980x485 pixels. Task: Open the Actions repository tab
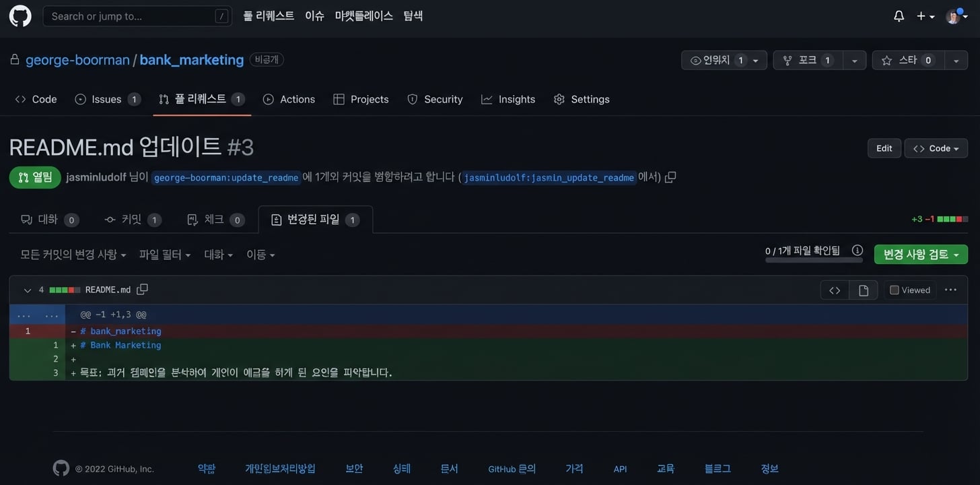tap(289, 99)
